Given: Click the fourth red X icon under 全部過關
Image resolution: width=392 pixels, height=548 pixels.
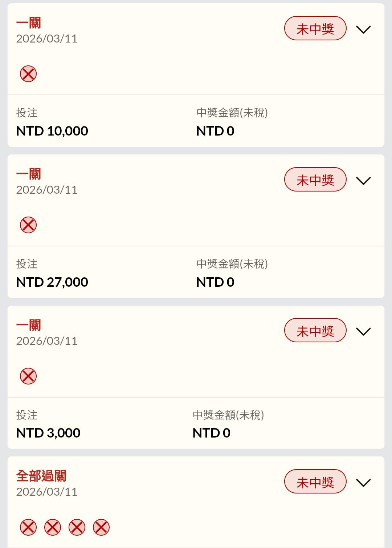Looking at the screenshot, I should click(x=101, y=527).
